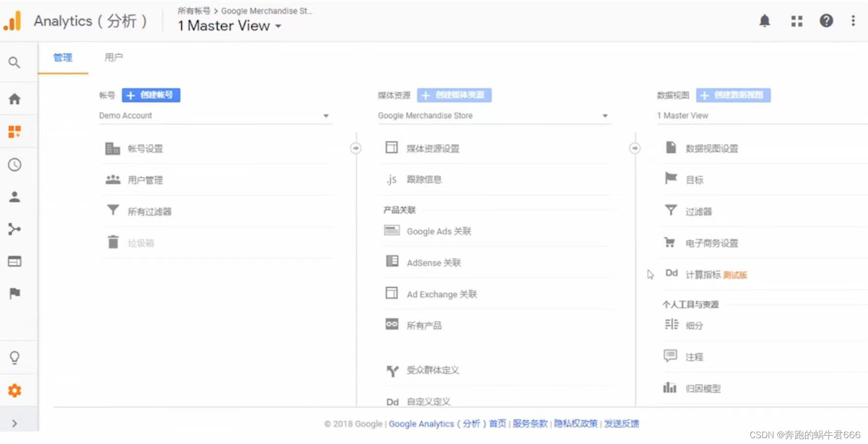
Task: Click comment icon beside 注释
Action: (670, 355)
